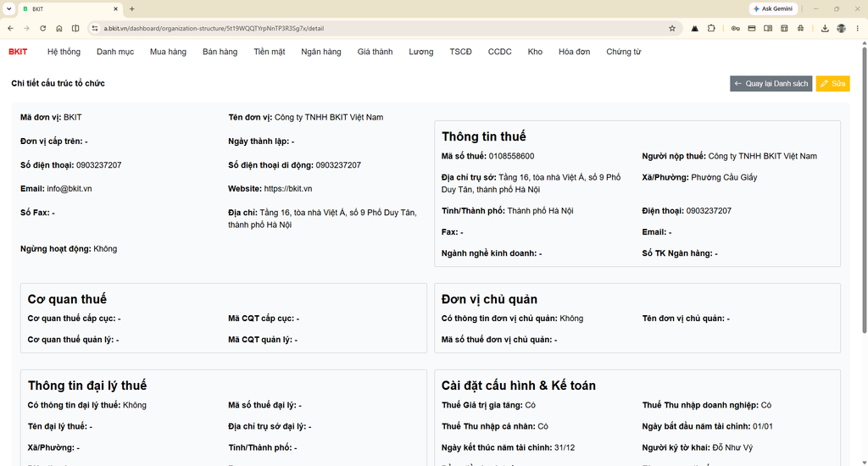Open the Hệ thống menu
The height and width of the screenshot is (466, 868).
coord(64,52)
